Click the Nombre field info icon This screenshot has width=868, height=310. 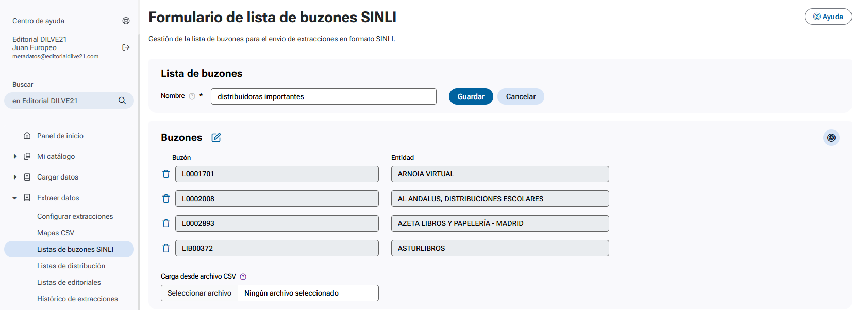192,96
